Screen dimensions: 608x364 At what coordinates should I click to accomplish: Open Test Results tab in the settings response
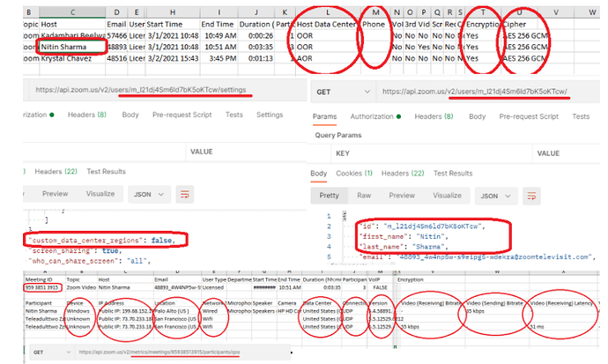tap(106, 172)
